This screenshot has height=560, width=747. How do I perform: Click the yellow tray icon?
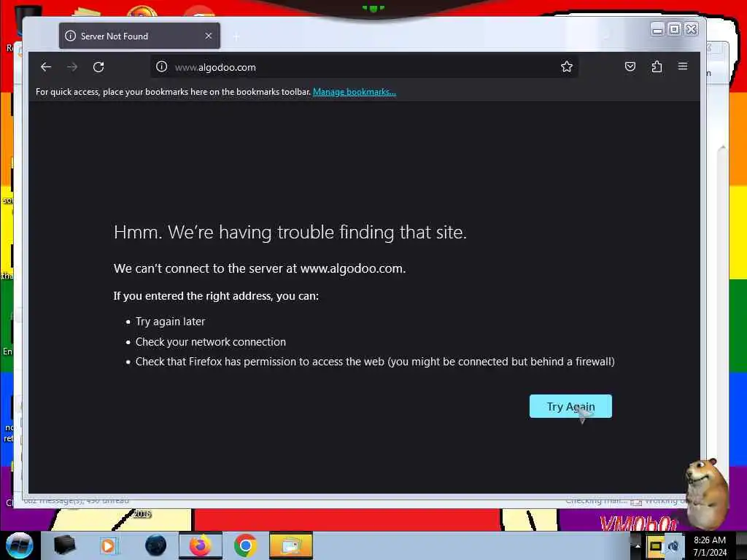tap(656, 546)
